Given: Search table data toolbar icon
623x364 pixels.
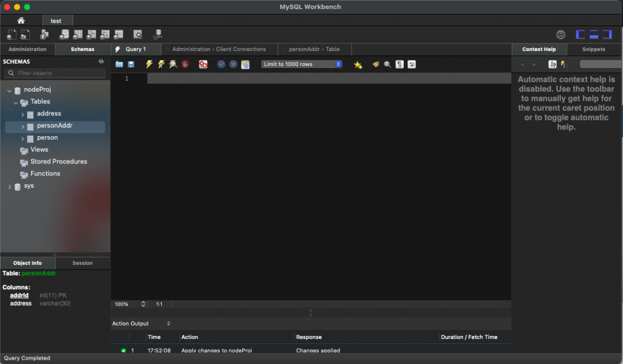Looking at the screenshot, I should pos(137,35).
